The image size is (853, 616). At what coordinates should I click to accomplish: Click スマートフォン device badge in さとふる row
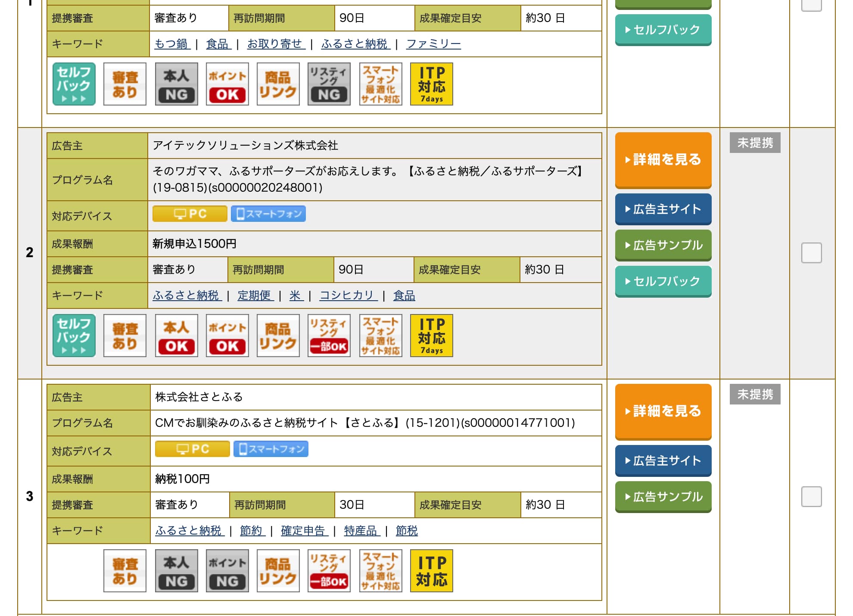271,449
